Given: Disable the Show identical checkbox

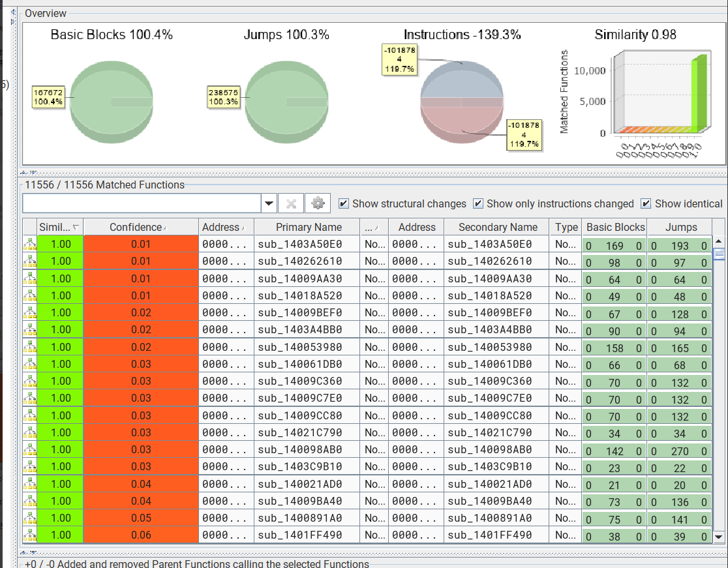Looking at the screenshot, I should click(647, 203).
